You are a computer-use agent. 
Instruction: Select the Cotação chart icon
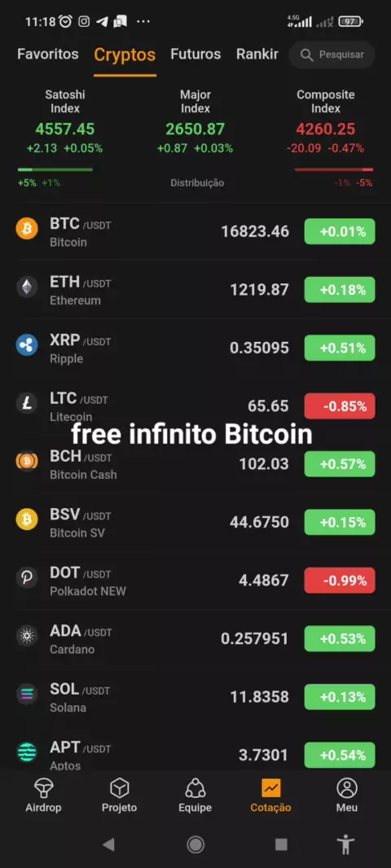[x=270, y=787]
